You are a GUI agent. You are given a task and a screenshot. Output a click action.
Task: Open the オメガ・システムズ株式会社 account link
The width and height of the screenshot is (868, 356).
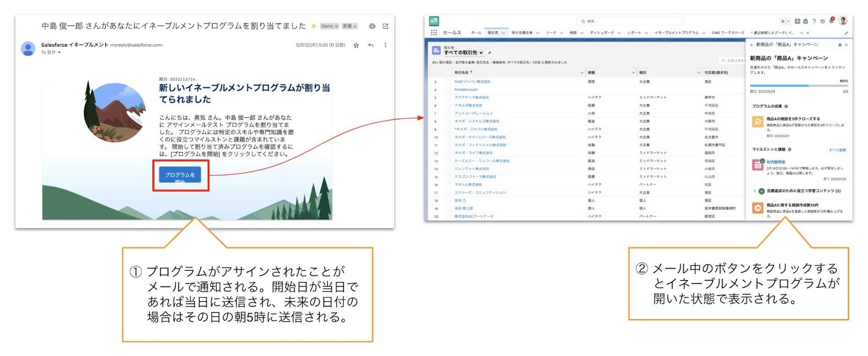[477, 122]
